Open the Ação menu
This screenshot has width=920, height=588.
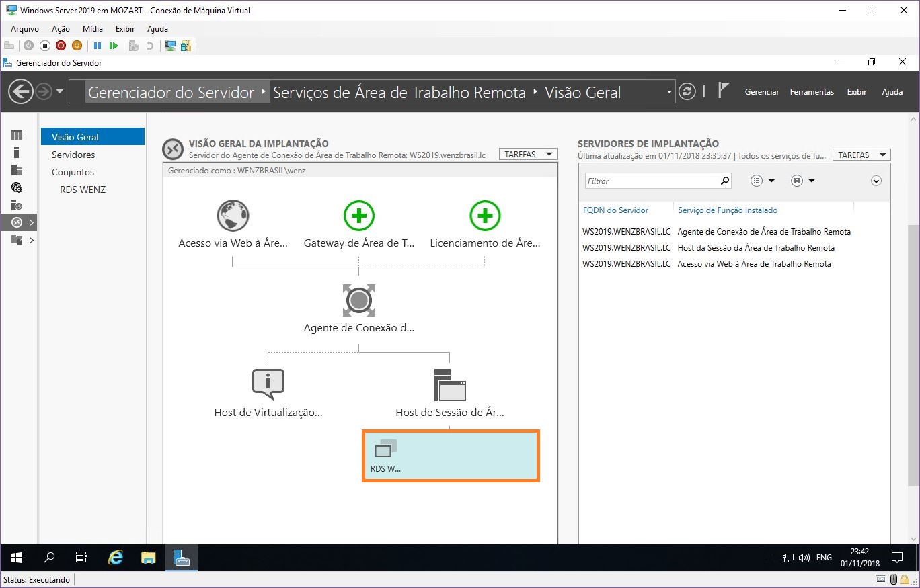pos(61,29)
